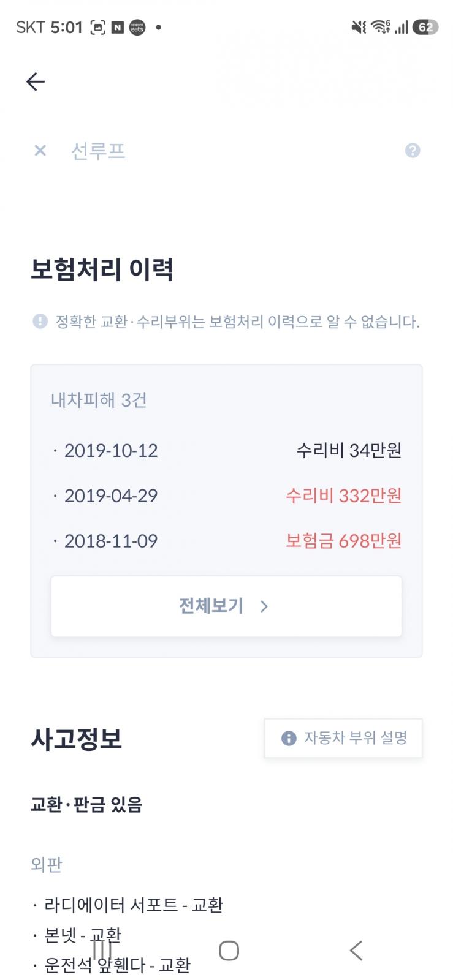The image size is (453, 980).
Task: Open the Android recent apps button
Action: click(x=102, y=951)
